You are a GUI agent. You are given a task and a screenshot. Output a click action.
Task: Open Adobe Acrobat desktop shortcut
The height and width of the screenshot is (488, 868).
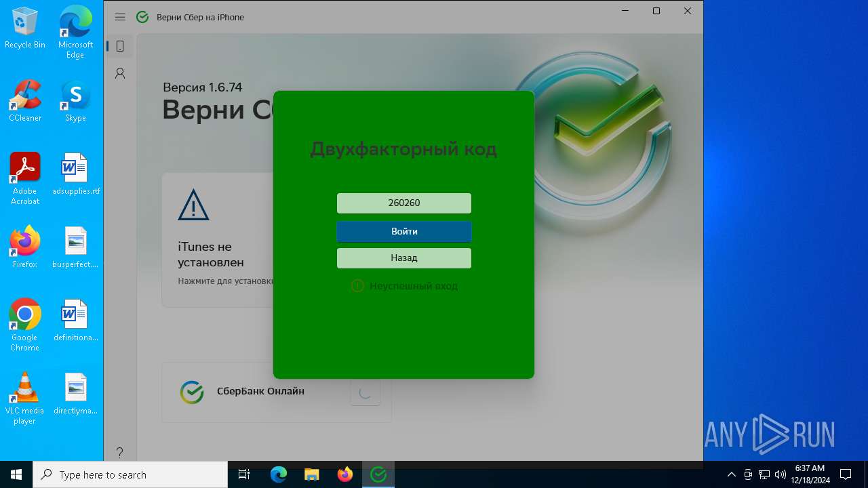[25, 179]
